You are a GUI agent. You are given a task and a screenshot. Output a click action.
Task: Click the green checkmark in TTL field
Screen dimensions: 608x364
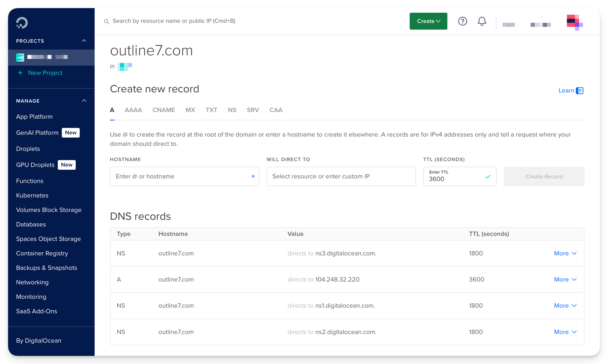point(488,176)
